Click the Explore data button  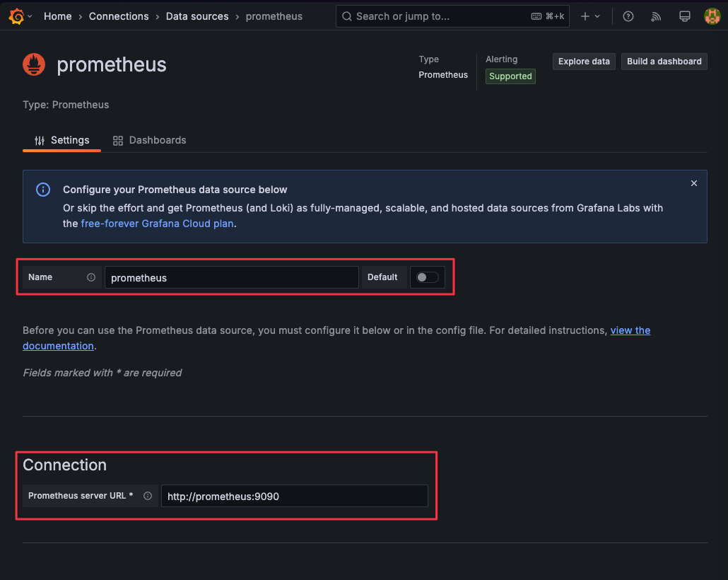(x=584, y=62)
